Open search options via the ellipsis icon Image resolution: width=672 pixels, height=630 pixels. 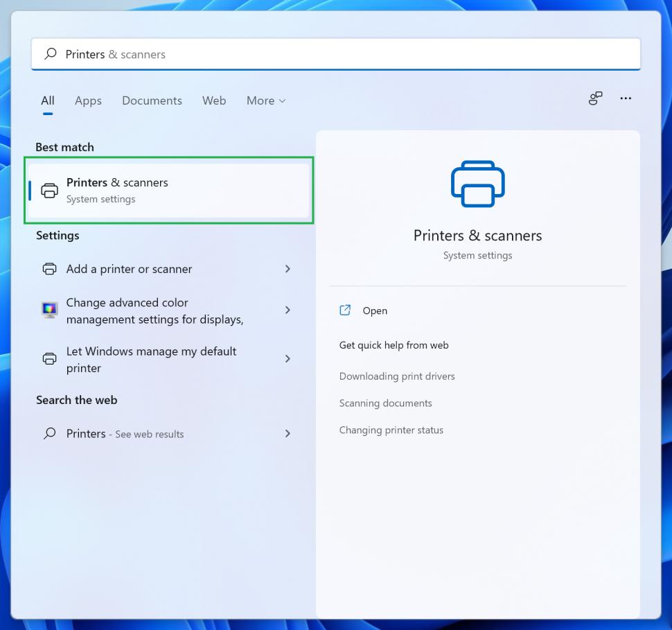[626, 98]
